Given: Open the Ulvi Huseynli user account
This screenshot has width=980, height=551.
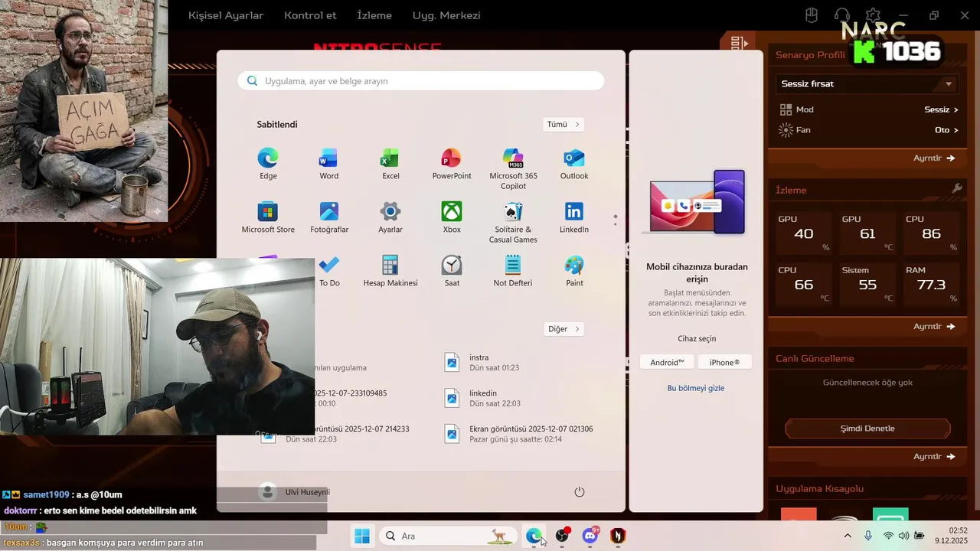Looking at the screenshot, I should (x=296, y=492).
